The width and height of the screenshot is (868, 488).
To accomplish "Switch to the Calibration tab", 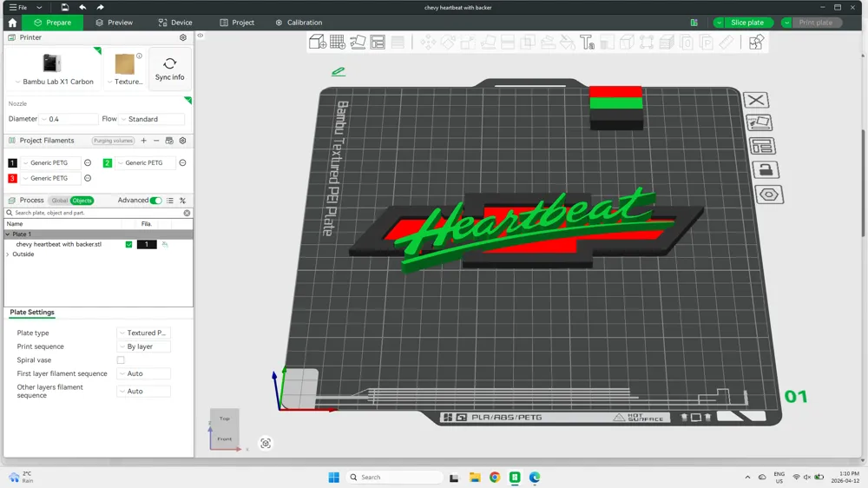I will coord(299,23).
